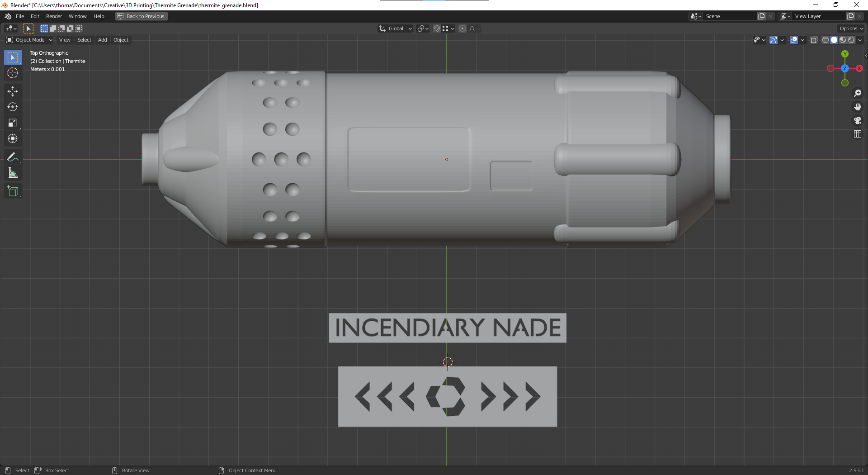Viewport: 868px width, 475px height.
Task: Activate the Annotate tool
Action: click(x=13, y=157)
